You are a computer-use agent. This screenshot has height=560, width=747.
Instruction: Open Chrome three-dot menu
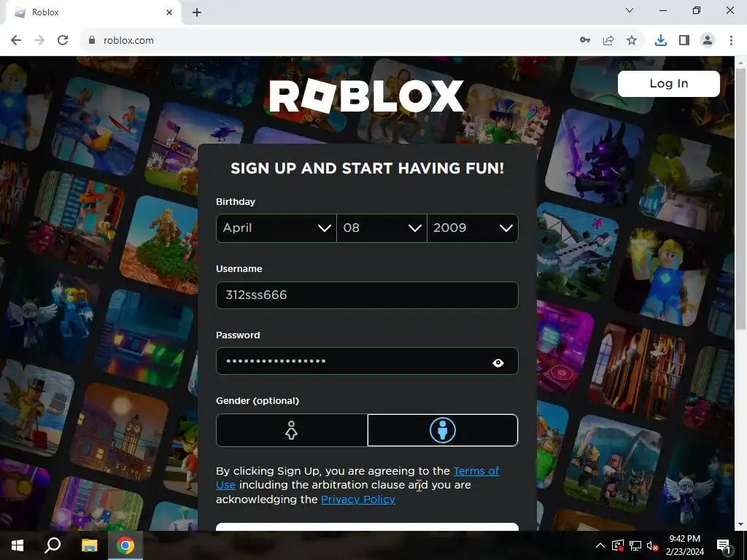pyautogui.click(x=731, y=41)
